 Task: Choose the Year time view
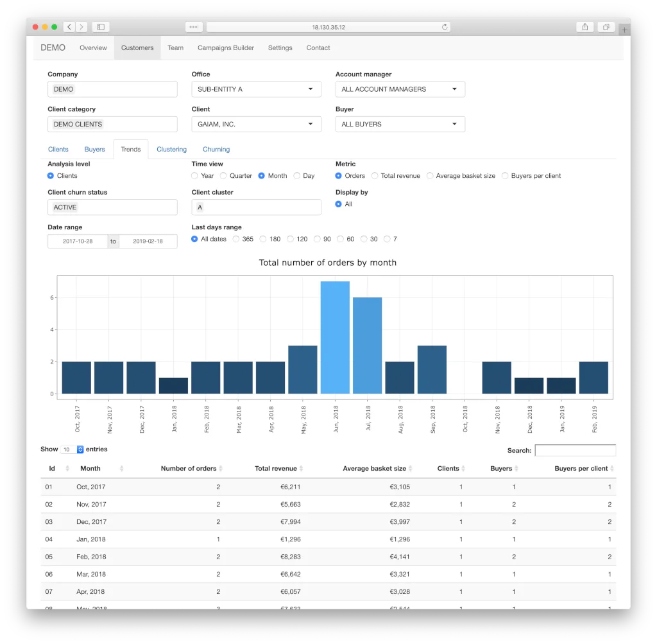(x=194, y=176)
